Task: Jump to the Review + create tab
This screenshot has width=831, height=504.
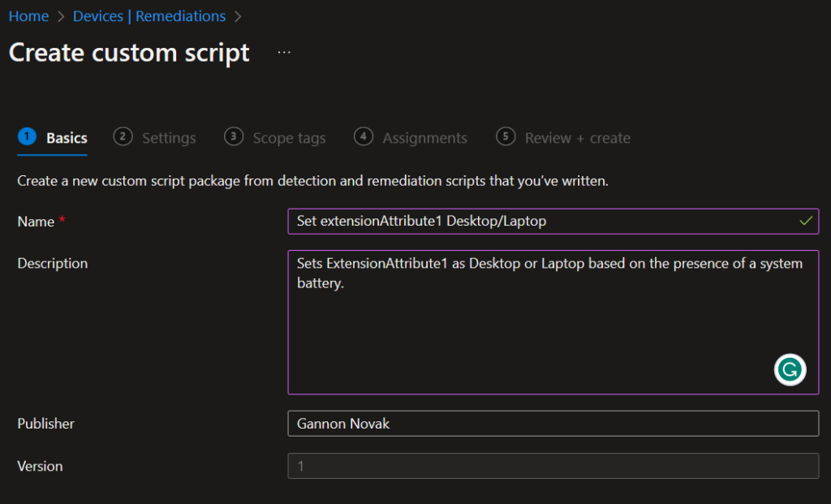Action: point(577,138)
